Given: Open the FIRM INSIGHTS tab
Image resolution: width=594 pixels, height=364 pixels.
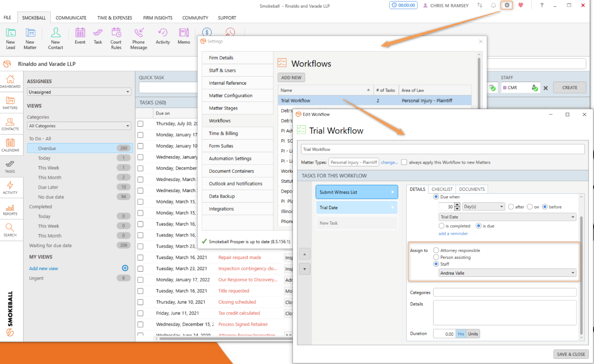Looking at the screenshot, I should point(158,17).
